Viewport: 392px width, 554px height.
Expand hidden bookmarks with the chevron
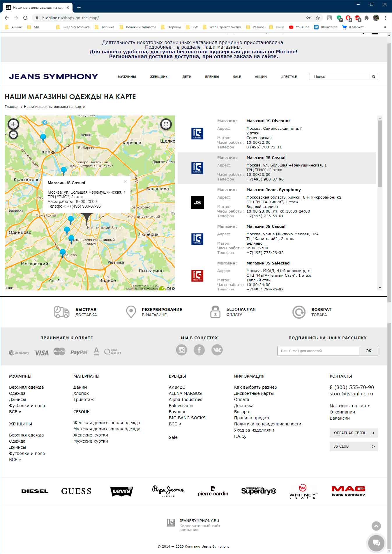(385, 27)
